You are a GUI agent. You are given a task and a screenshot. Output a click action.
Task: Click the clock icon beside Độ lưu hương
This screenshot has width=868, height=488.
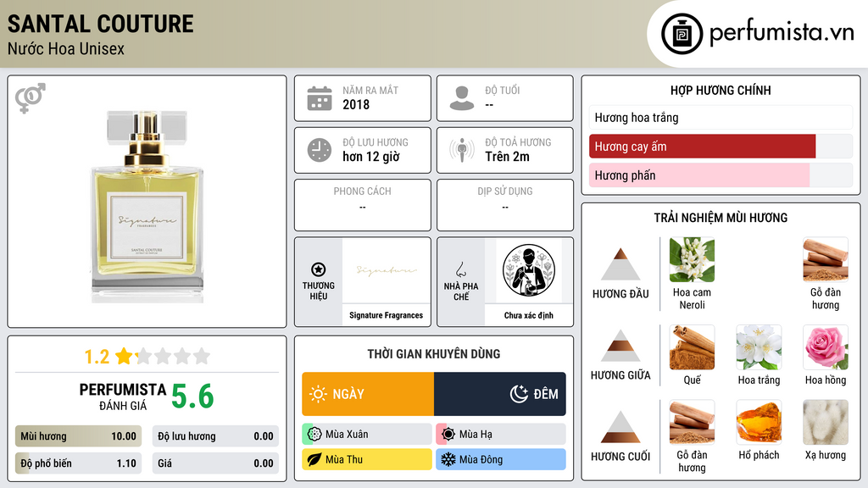(320, 150)
